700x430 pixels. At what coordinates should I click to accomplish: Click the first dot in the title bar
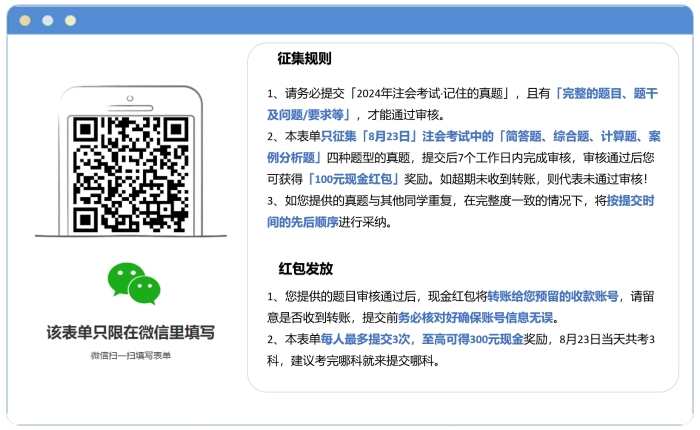tap(24, 20)
